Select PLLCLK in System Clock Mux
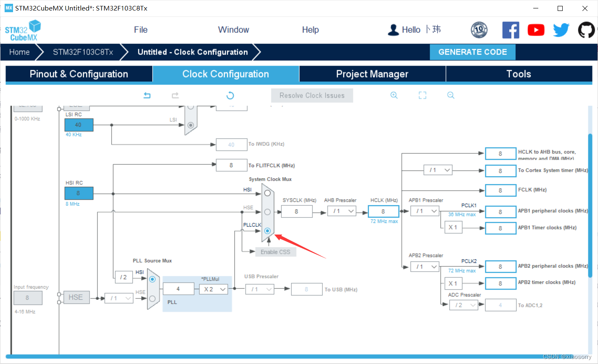598x364 pixels. pos(267,231)
